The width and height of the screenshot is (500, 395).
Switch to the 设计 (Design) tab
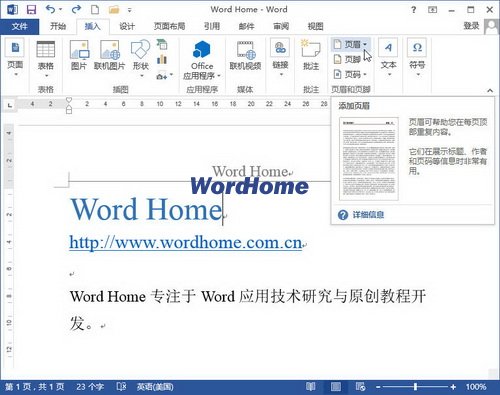coord(127,26)
